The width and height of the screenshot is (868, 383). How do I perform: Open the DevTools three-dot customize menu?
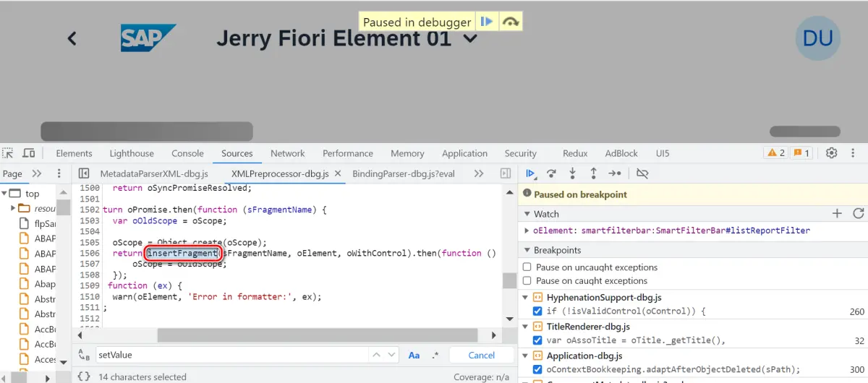click(x=854, y=153)
